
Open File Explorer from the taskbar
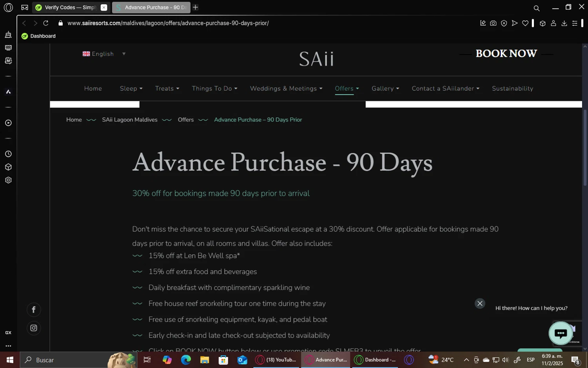pyautogui.click(x=205, y=360)
